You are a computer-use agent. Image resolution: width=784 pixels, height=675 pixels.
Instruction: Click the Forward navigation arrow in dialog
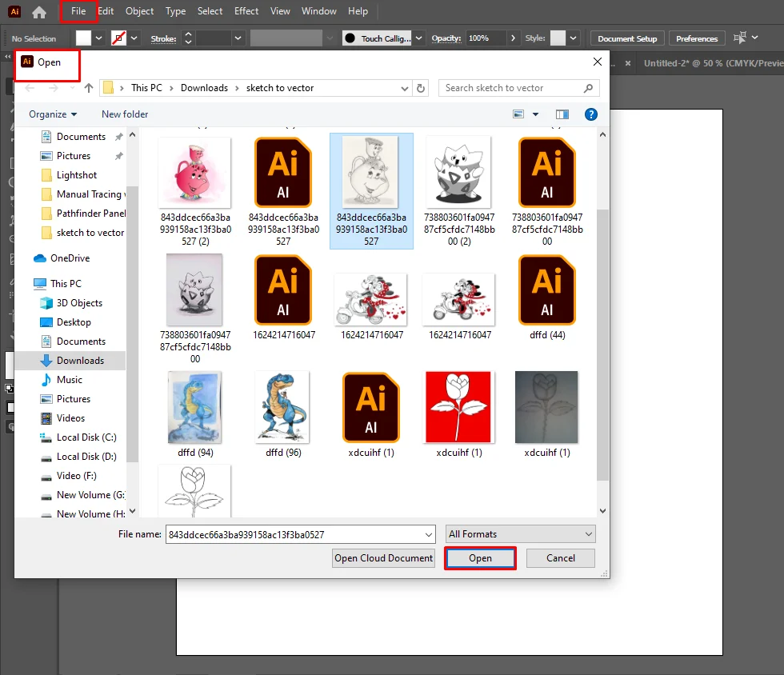(53, 88)
